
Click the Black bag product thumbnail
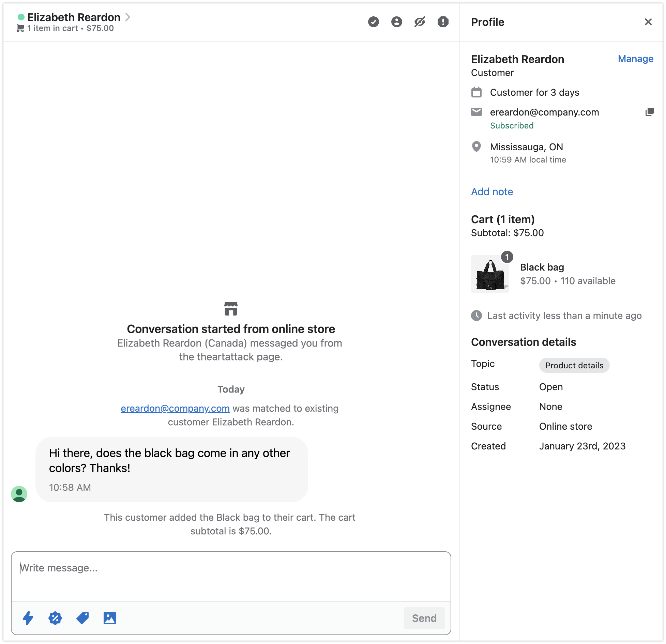click(x=490, y=274)
